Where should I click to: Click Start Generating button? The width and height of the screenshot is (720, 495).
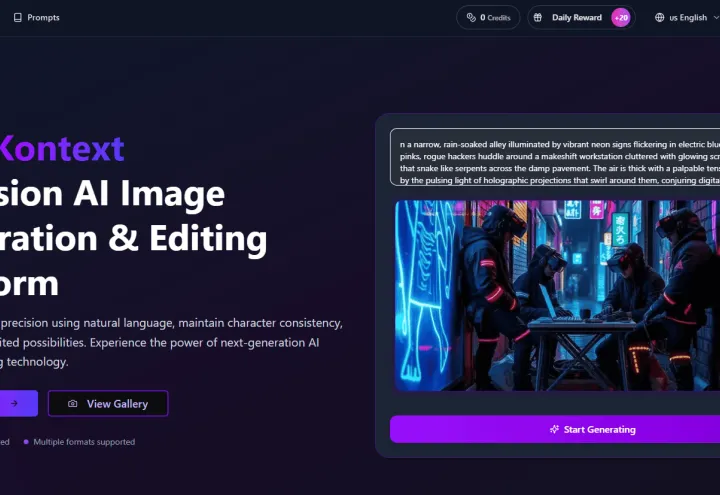555,429
